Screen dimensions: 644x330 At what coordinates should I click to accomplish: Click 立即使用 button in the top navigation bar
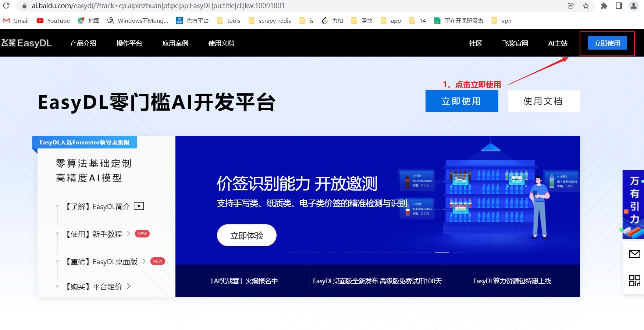[607, 43]
